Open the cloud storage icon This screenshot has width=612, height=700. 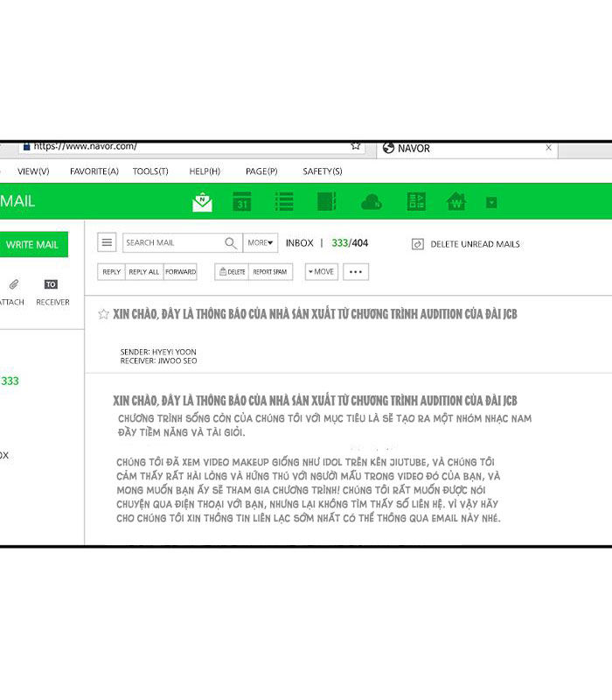372,202
